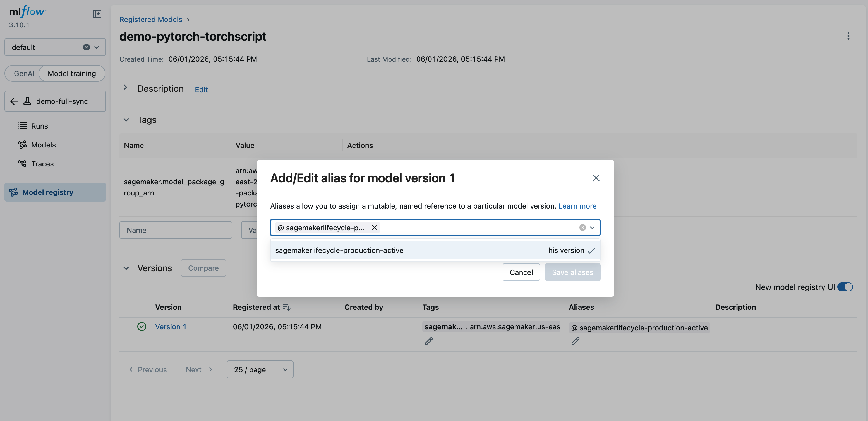This screenshot has height=421, width=868.
Task: Go to the Next page
Action: coord(199,369)
